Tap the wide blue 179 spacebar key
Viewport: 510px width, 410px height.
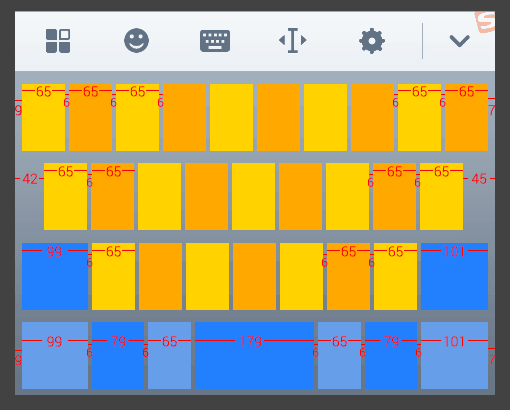tap(254, 355)
